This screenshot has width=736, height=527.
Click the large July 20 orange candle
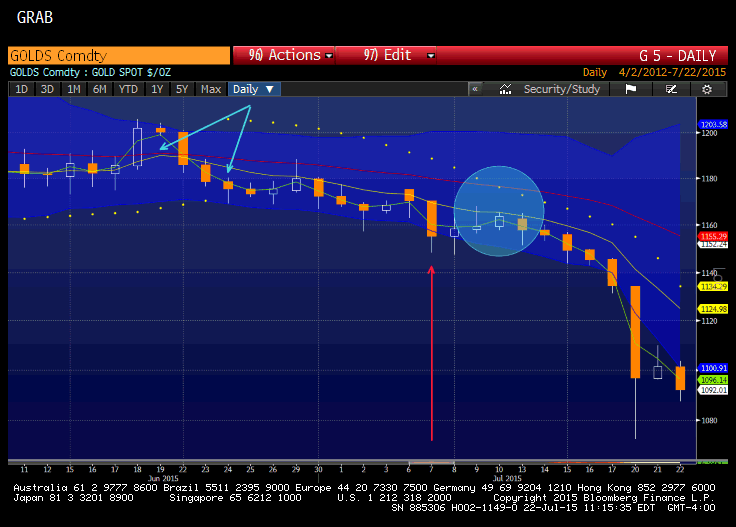coord(635,332)
